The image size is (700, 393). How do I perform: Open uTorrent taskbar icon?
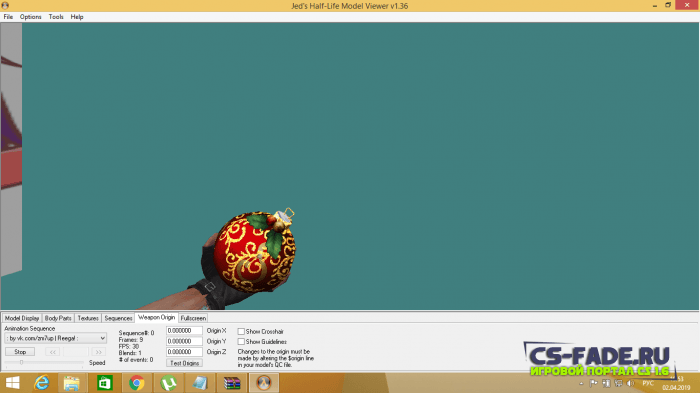(168, 383)
